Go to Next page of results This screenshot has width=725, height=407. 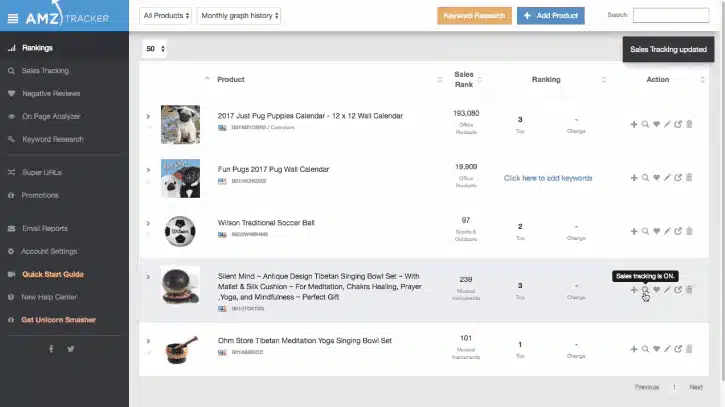696,387
